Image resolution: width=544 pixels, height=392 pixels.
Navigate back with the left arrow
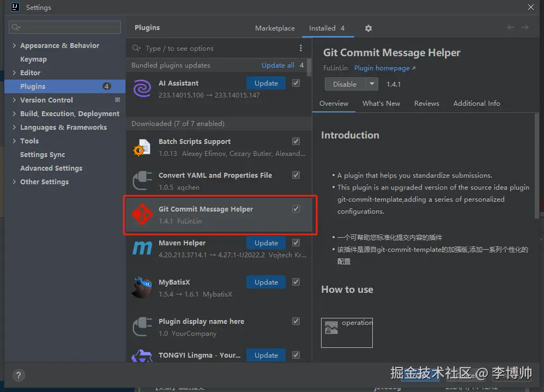(510, 27)
